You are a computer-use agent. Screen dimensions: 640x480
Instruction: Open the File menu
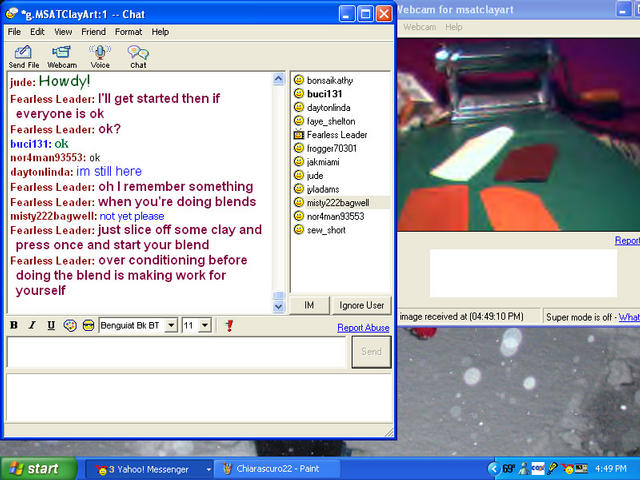(14, 32)
